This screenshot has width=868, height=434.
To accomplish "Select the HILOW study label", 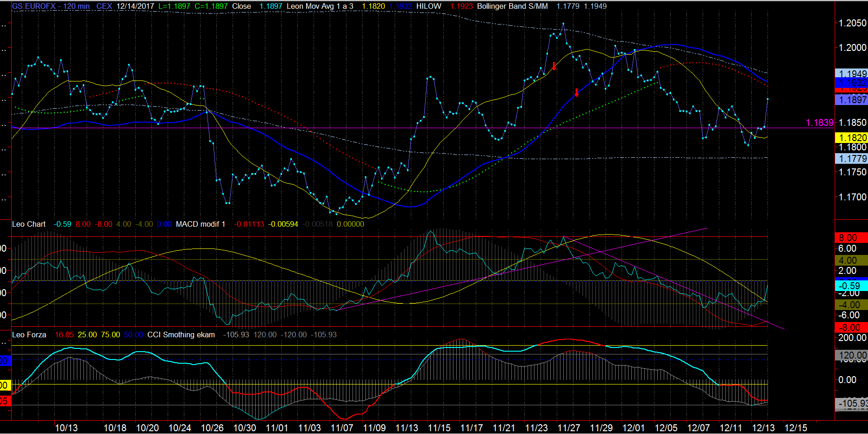I will tap(429, 6).
